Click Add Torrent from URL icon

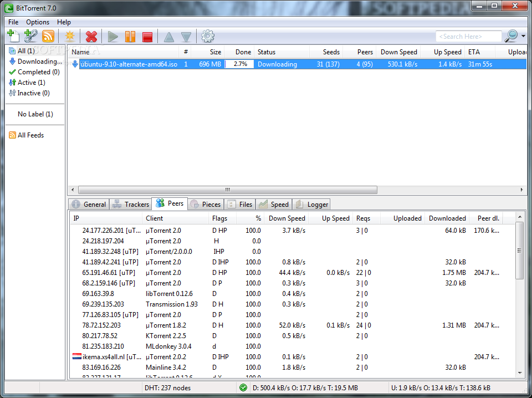coord(31,36)
